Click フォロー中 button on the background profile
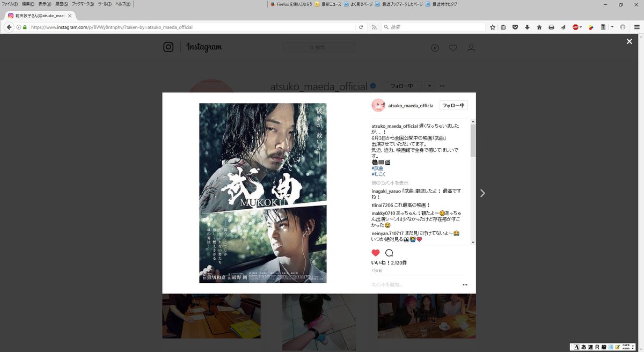The height and width of the screenshot is (352, 644). coord(401,86)
